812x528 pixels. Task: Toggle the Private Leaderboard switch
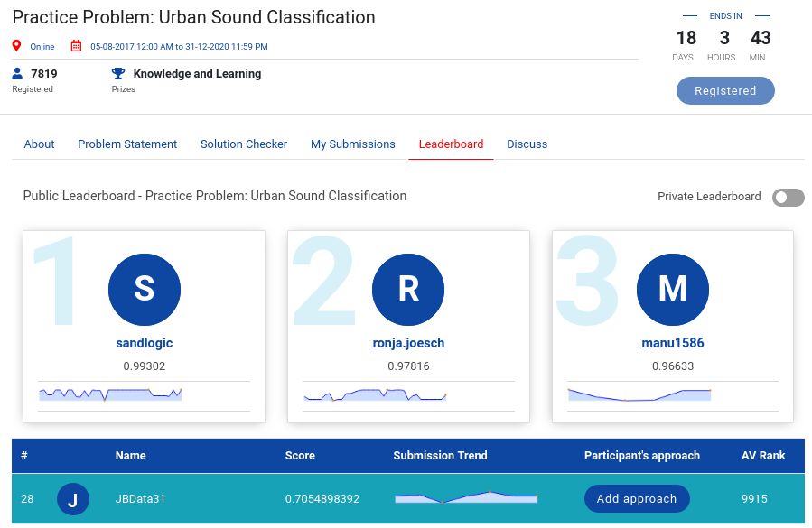click(x=788, y=197)
